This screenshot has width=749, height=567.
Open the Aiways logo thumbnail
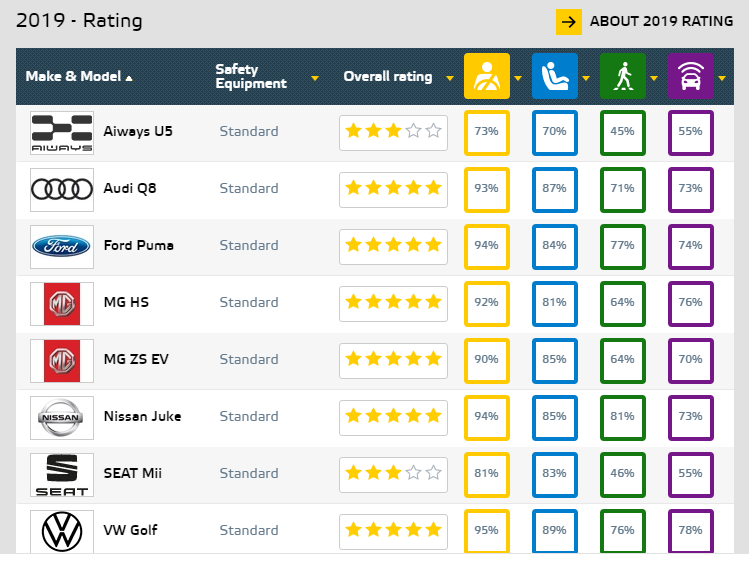click(x=62, y=133)
